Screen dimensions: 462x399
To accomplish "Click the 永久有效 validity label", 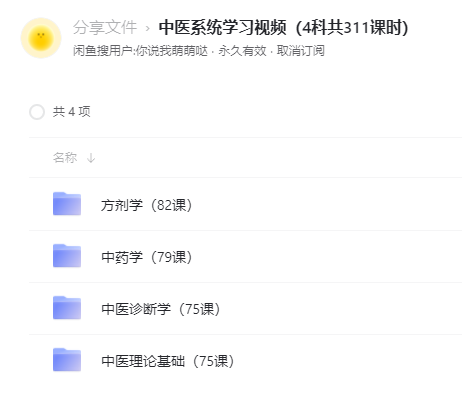I will 242,51.
